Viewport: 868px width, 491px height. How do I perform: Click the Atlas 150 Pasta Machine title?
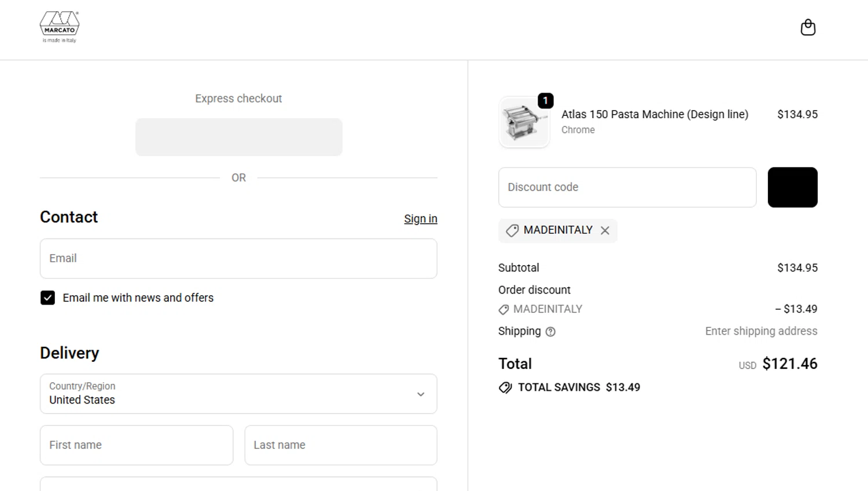pyautogui.click(x=654, y=114)
